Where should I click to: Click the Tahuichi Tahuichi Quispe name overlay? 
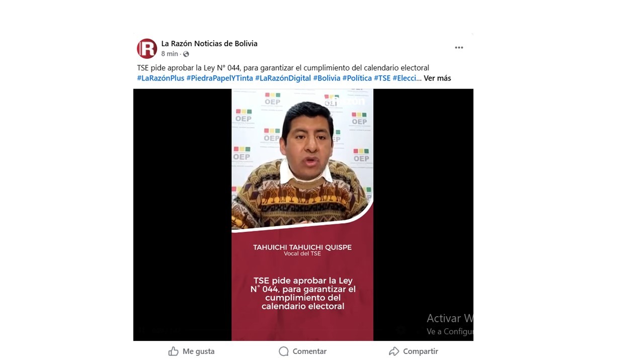(302, 247)
